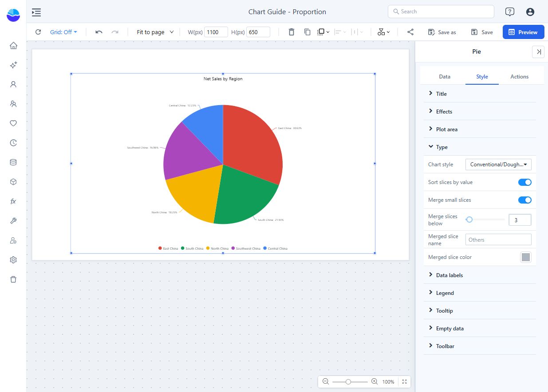Viewport: 548px width, 392px height.
Task: Zoom in with the plus magnifier
Action: [375, 382]
